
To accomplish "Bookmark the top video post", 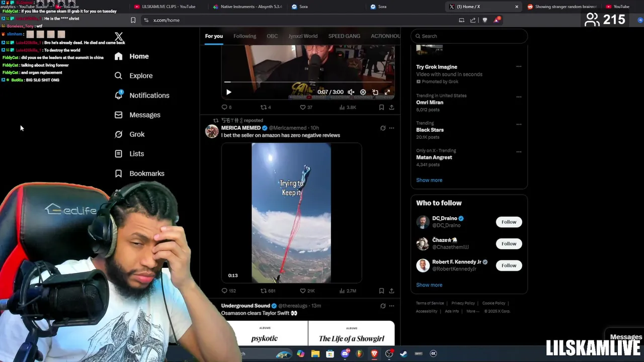I will click(x=381, y=107).
